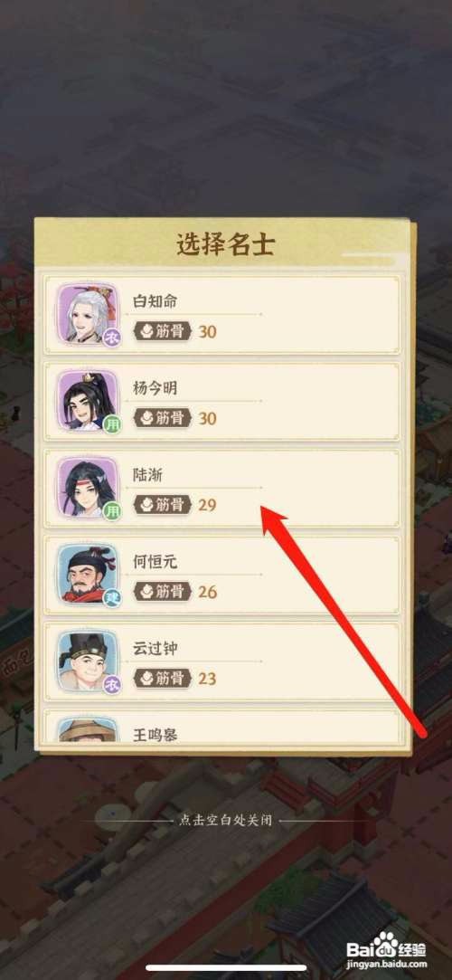Choose the 云过钟 list row
452x980 pixels.
tap(221, 661)
